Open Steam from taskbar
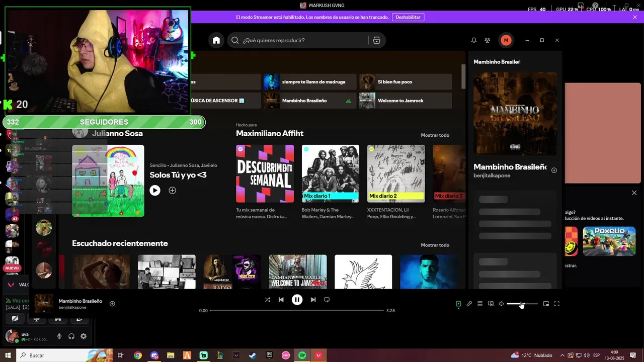This screenshot has height=362, width=644. click(x=253, y=355)
